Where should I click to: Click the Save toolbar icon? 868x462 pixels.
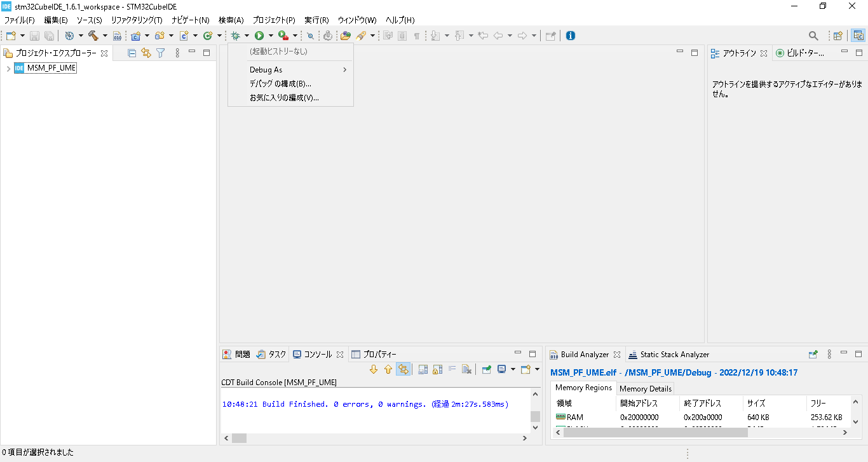34,36
